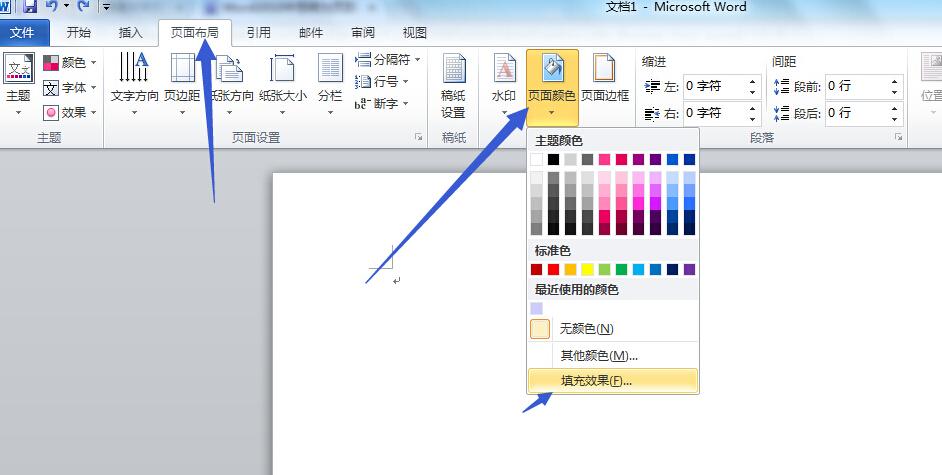Open the 页面设置 dialog launcher
The image size is (942, 475).
click(x=419, y=138)
